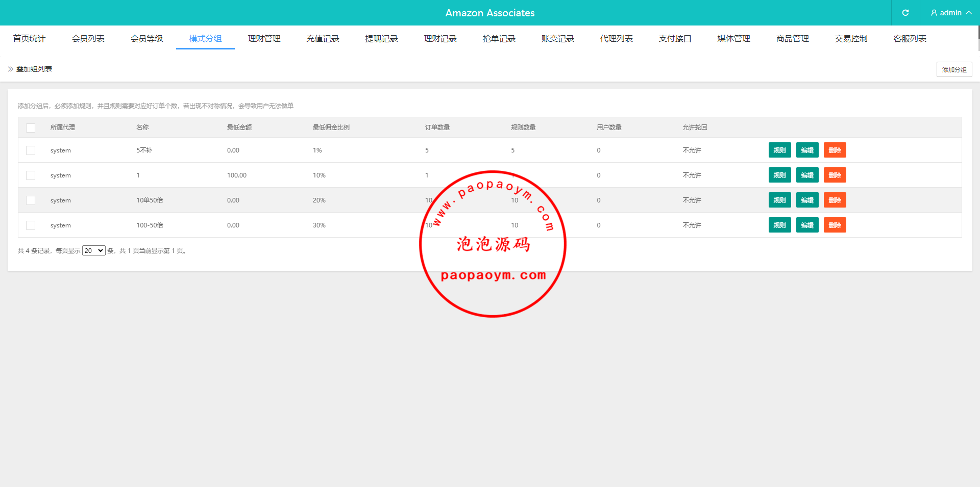The width and height of the screenshot is (980, 487).
Task: Open the page size dropdown showing 20
Action: point(93,250)
